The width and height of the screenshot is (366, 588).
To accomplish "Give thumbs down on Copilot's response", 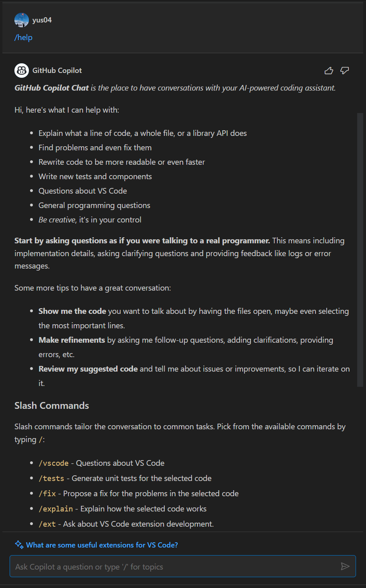I will point(344,70).
